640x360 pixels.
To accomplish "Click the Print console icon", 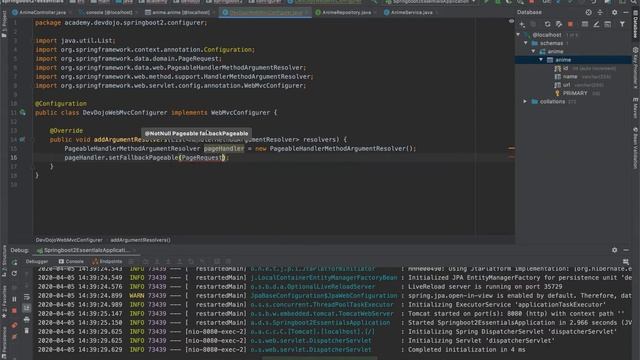I will (x=27, y=320).
